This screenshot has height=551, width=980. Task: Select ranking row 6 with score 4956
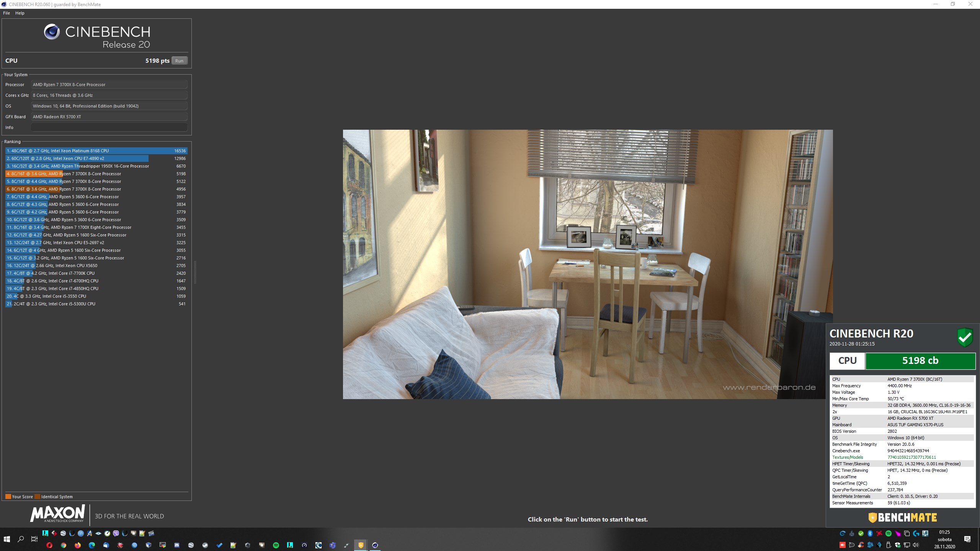[96, 189]
